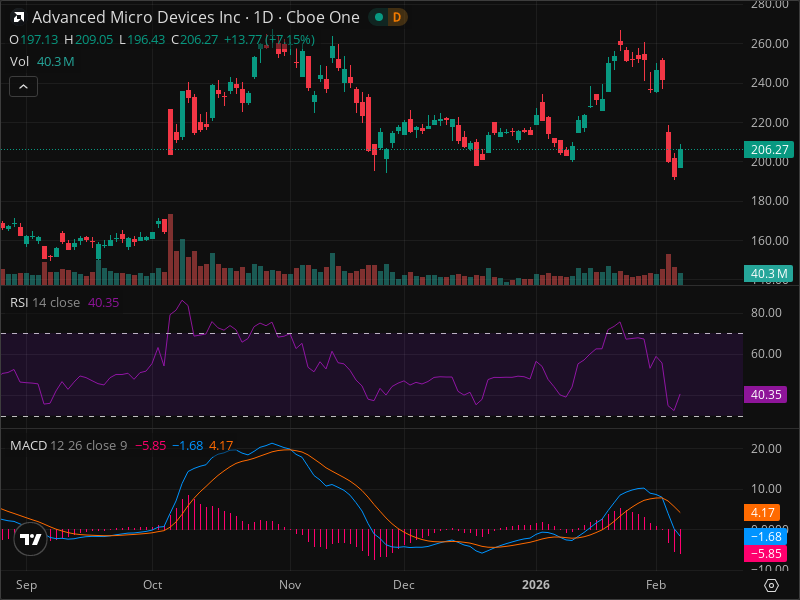Click the 20.00 level on the MACD scale
Image resolution: width=800 pixels, height=600 pixels.
[x=766, y=448]
